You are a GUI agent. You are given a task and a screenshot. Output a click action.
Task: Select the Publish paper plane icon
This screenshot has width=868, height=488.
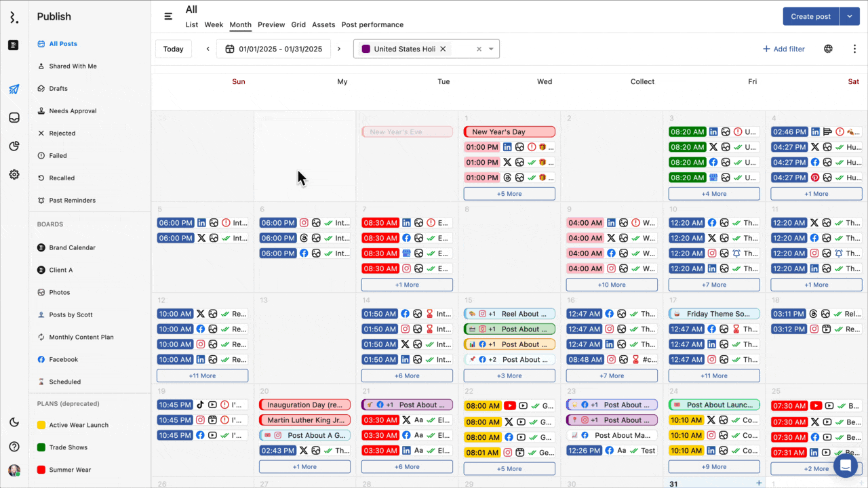click(14, 89)
